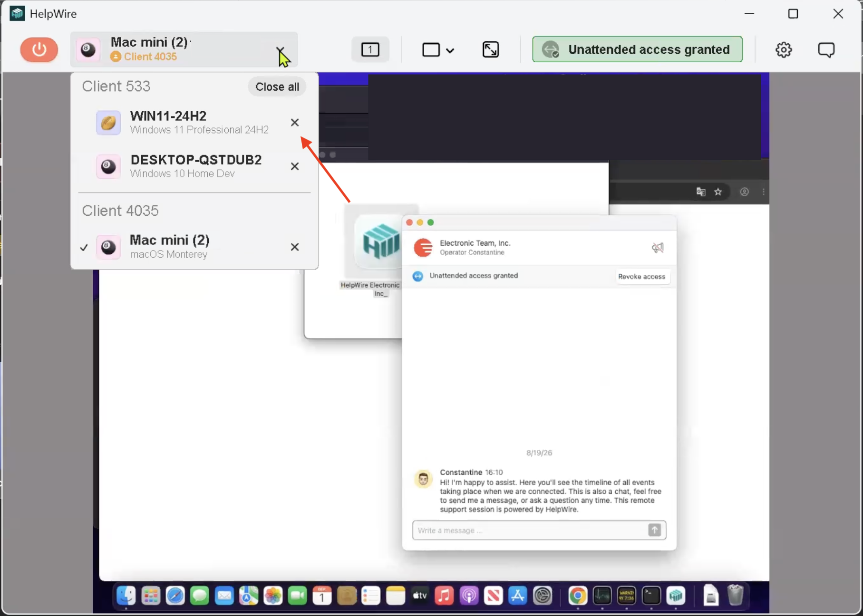Open HelpWire settings gear

784,49
